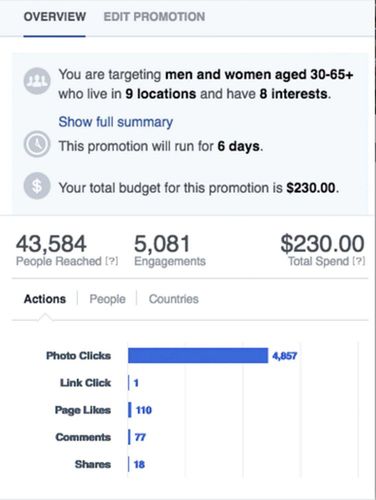Click the clock duration icon

(37, 144)
